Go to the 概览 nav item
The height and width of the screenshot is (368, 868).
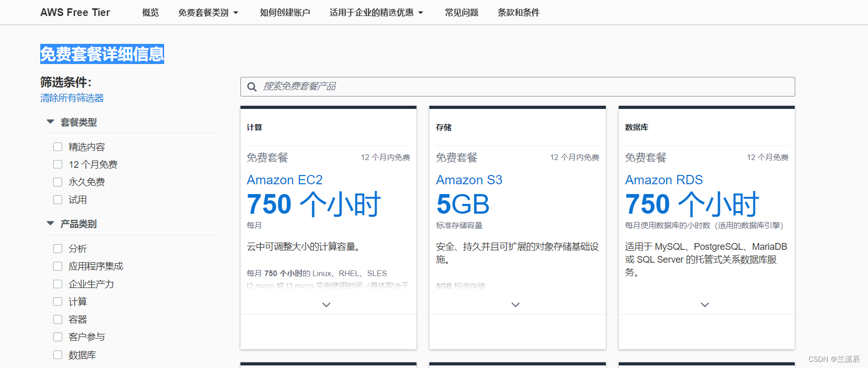tap(151, 12)
